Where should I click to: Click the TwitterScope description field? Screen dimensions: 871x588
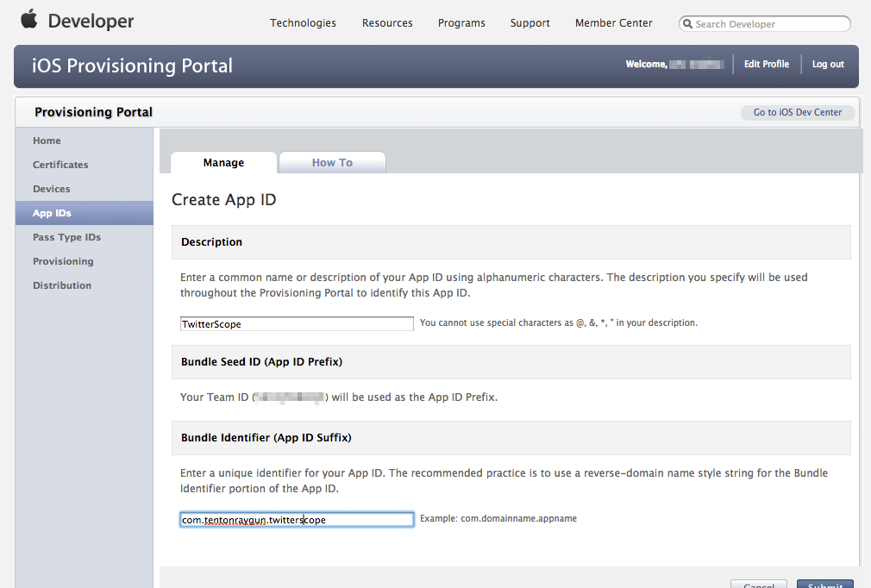297,323
